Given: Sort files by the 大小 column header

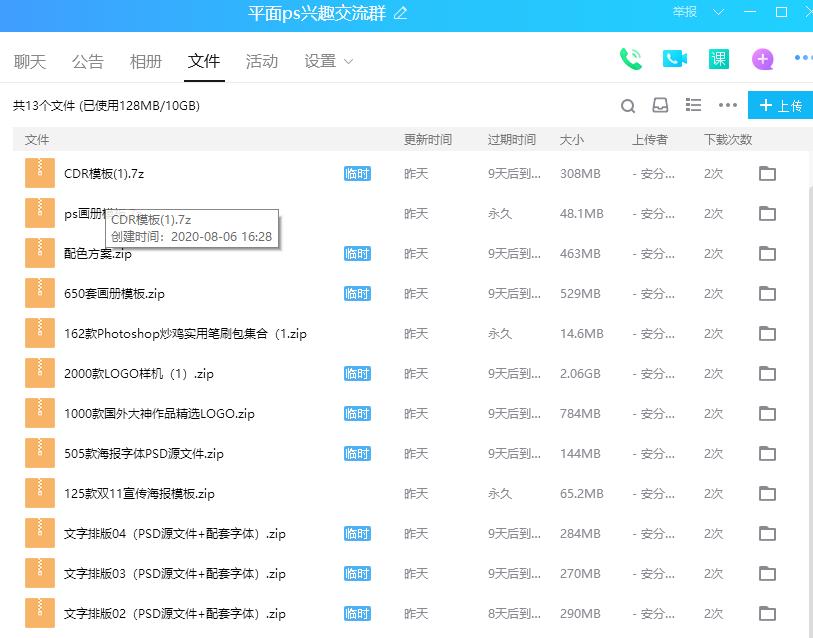Looking at the screenshot, I should 572,139.
